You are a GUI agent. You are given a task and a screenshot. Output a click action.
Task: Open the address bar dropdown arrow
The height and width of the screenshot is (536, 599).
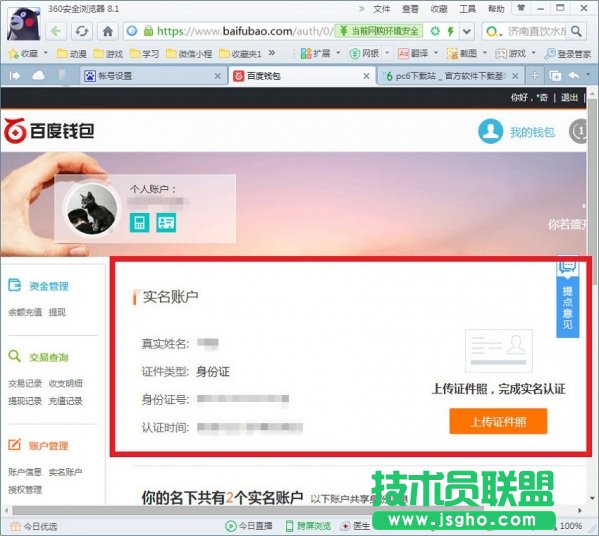click(x=466, y=31)
